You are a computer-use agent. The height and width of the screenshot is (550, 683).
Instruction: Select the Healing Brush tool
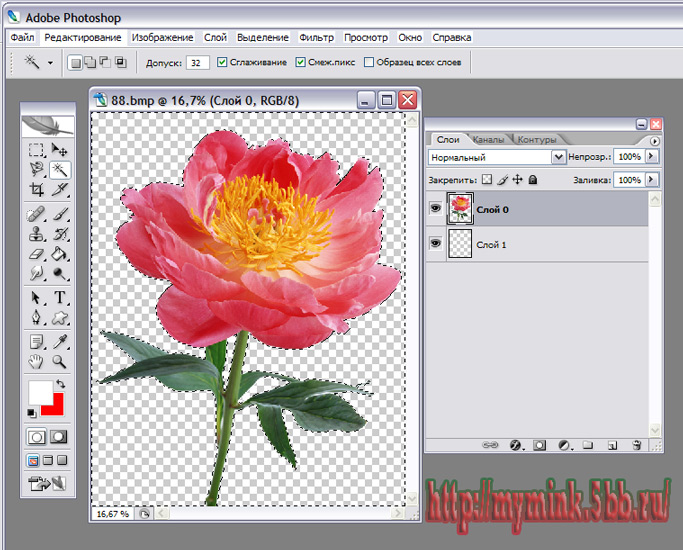(37, 214)
